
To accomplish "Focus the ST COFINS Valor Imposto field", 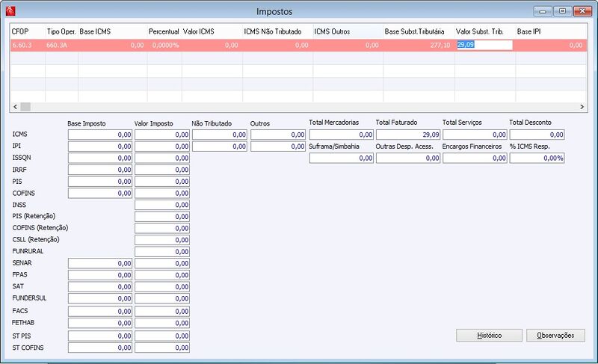I will point(162,348).
